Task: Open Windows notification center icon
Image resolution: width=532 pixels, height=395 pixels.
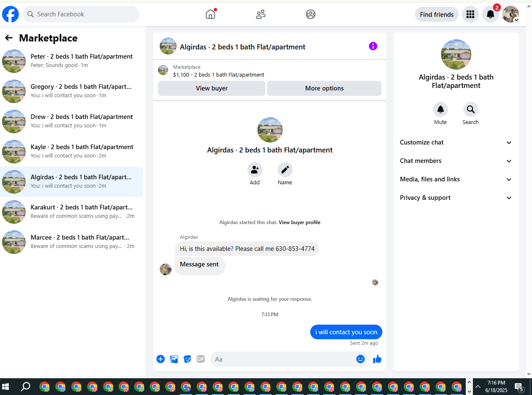Action: [519, 387]
